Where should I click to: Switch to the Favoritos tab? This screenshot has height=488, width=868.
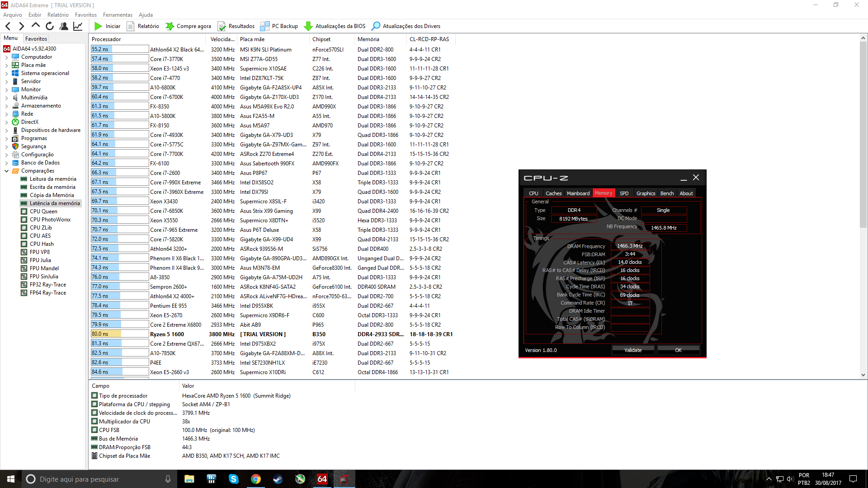click(x=36, y=39)
